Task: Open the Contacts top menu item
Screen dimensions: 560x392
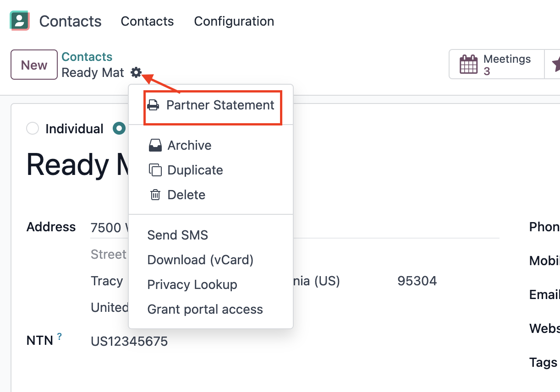Action: coord(147,22)
